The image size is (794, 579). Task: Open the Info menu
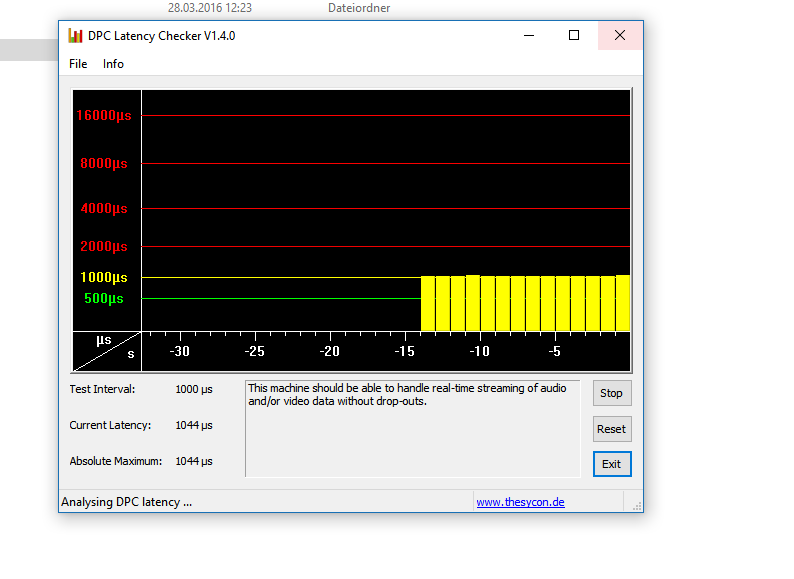[x=113, y=64]
